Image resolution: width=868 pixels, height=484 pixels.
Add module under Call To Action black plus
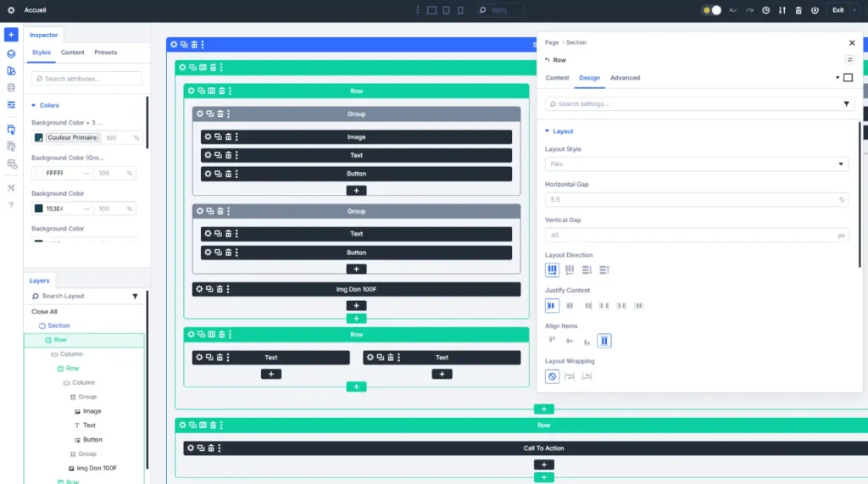(x=543, y=465)
